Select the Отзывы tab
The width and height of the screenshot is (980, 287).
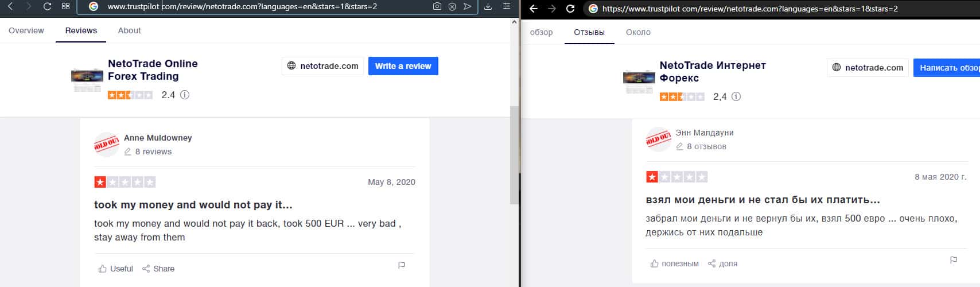pos(589,32)
